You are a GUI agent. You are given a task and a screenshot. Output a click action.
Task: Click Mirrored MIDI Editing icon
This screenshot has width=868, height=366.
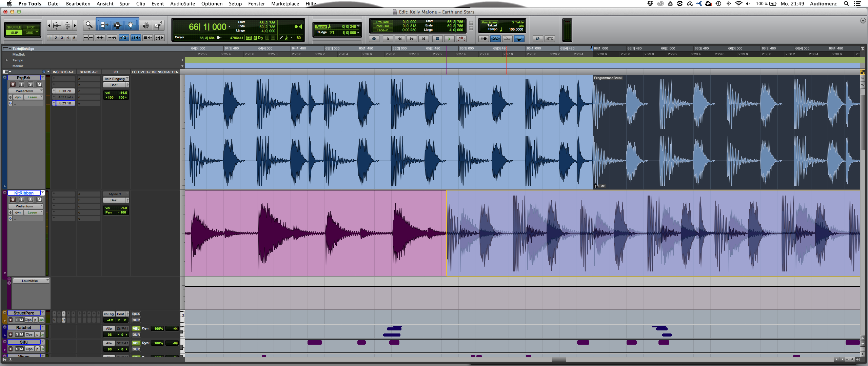112,38
